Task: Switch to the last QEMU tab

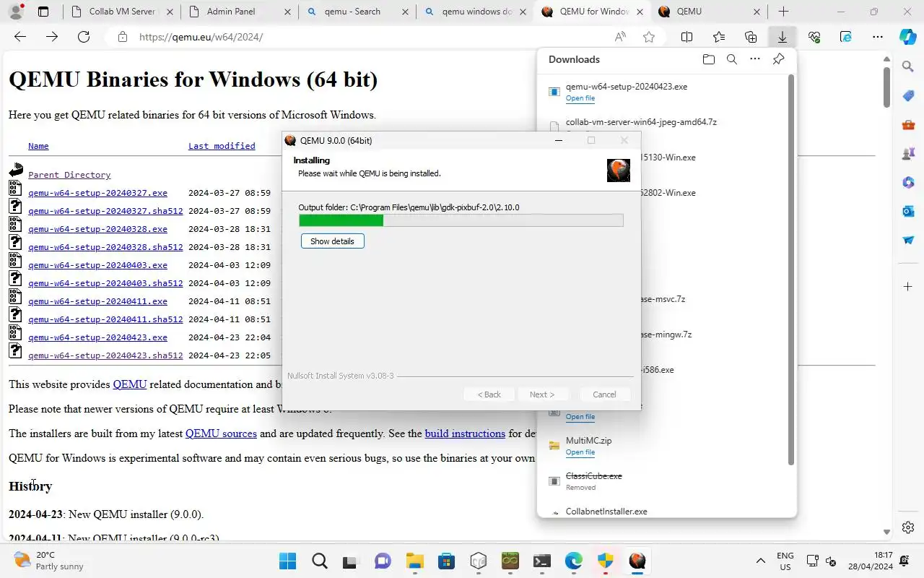Action: click(710, 12)
